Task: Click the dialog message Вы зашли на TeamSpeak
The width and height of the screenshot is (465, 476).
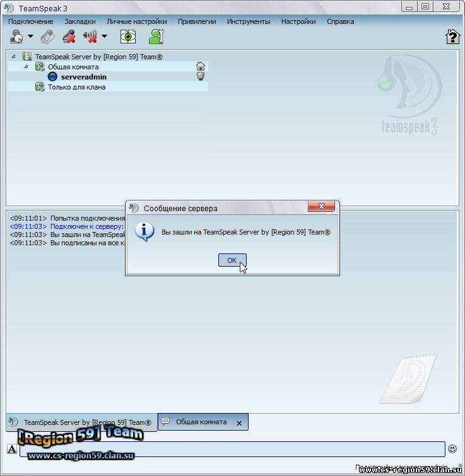Action: tap(246, 232)
